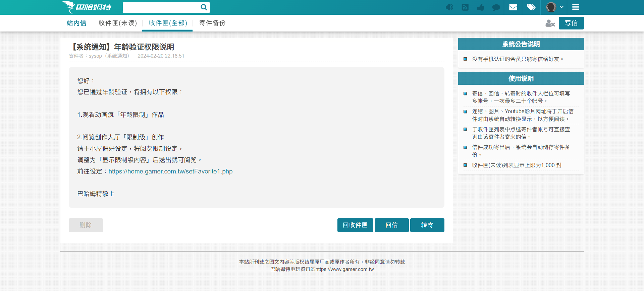Image resolution: width=644 pixels, height=291 pixels.
Task: Click the 回信 reply button
Action: [392, 225]
